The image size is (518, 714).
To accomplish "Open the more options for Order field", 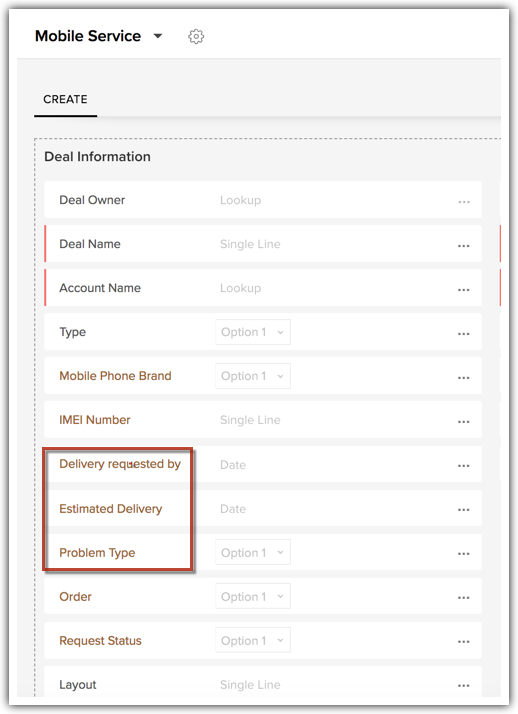I will pyautogui.click(x=464, y=597).
